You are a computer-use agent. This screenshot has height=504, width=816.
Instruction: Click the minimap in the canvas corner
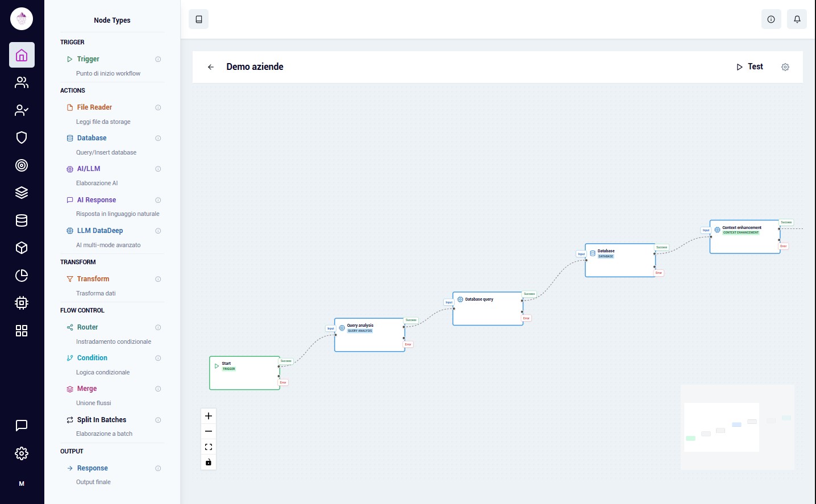(x=737, y=427)
